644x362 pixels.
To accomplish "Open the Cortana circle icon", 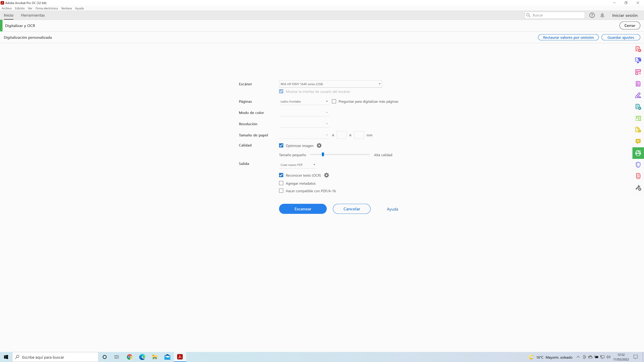I will 105,357.
